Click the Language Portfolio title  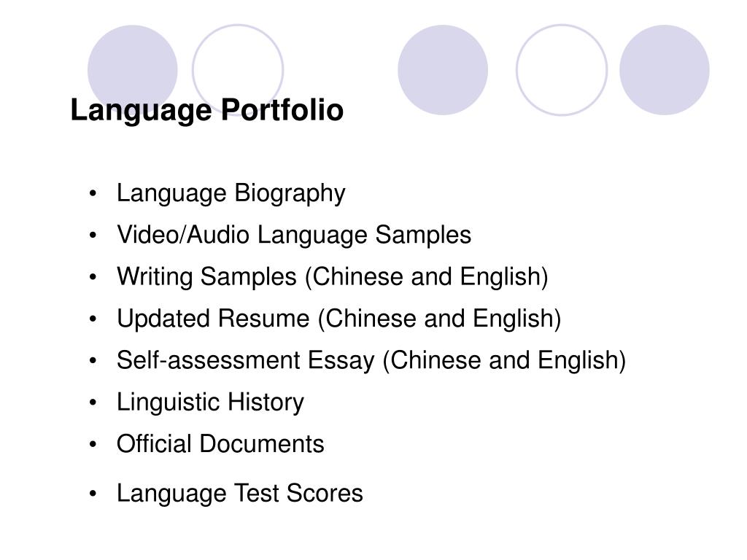tap(206, 111)
